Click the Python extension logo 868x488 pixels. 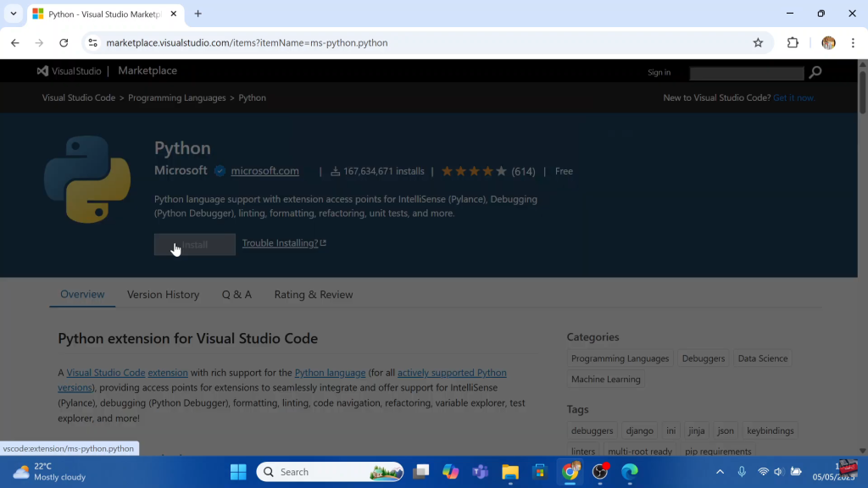click(87, 180)
